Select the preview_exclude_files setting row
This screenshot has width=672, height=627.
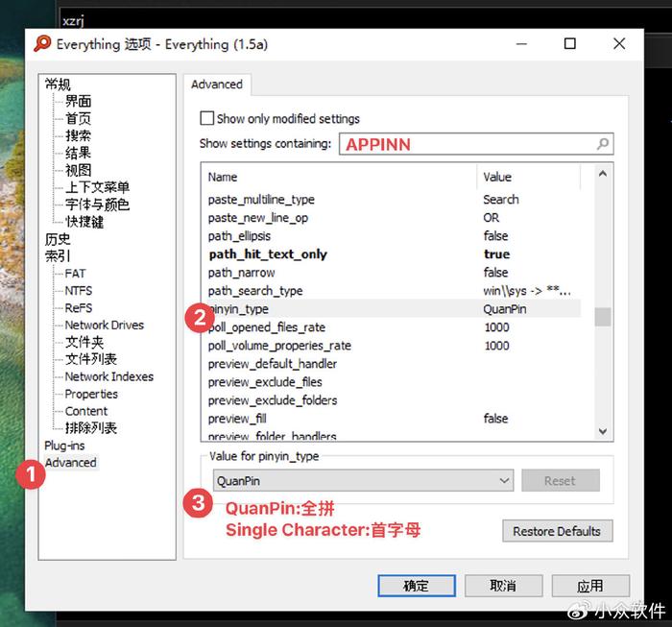(x=391, y=382)
